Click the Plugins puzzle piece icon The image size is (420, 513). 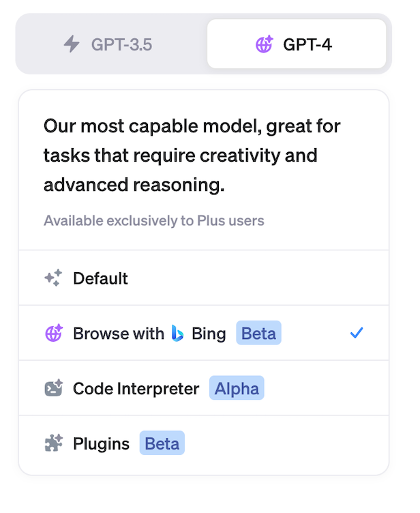53,444
